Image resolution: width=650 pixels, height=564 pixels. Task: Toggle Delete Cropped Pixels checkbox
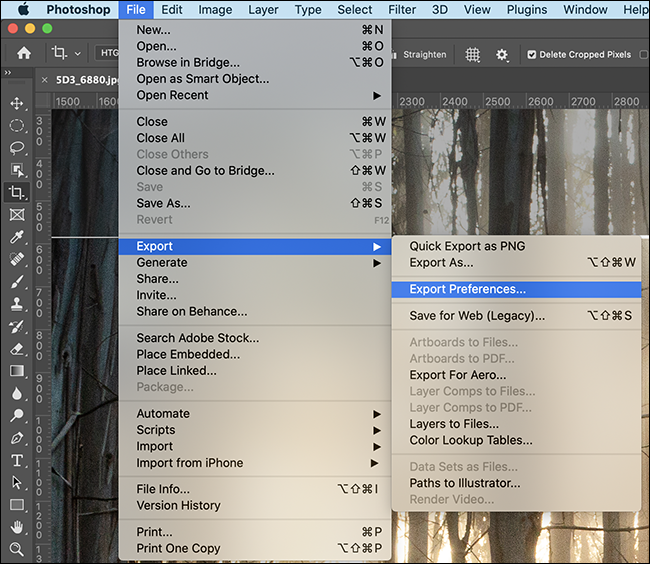pos(531,55)
